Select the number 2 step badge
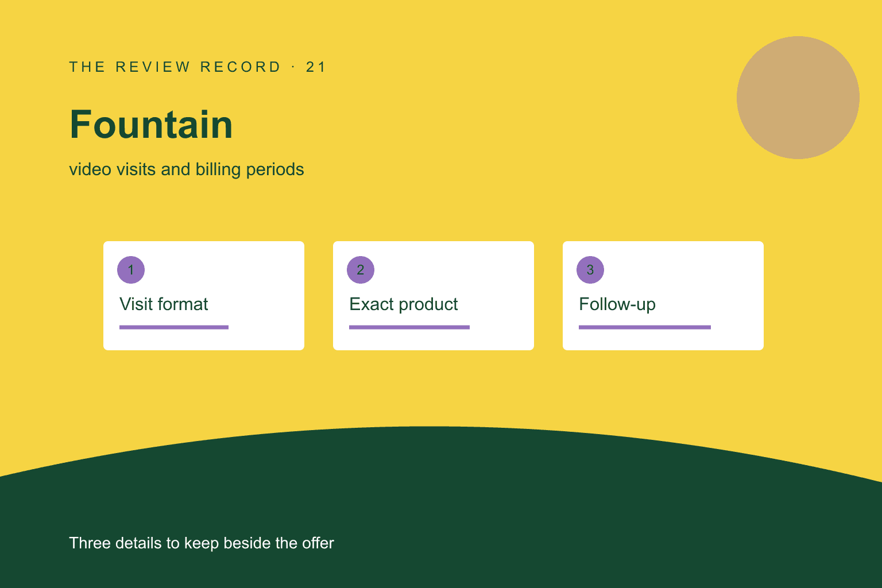Image resolution: width=882 pixels, height=588 pixels. pos(361,270)
